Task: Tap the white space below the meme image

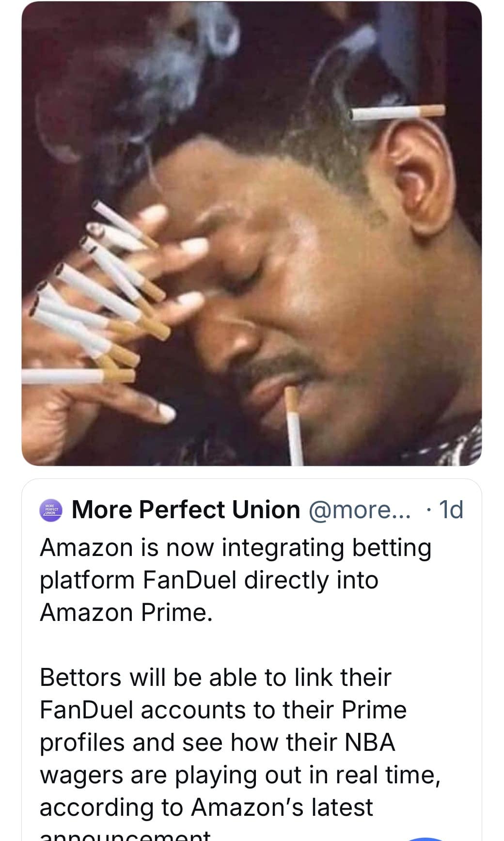Action: [252, 473]
